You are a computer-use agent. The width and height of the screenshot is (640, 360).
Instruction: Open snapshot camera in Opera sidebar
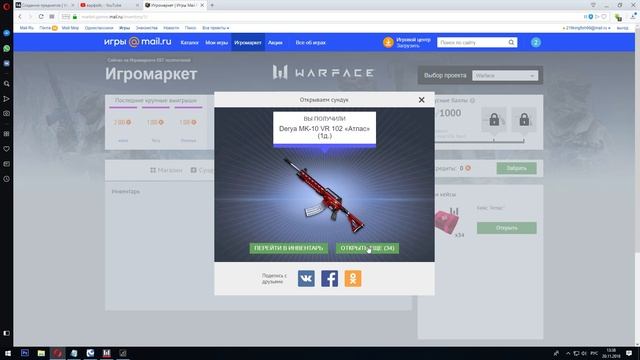(x=7, y=113)
